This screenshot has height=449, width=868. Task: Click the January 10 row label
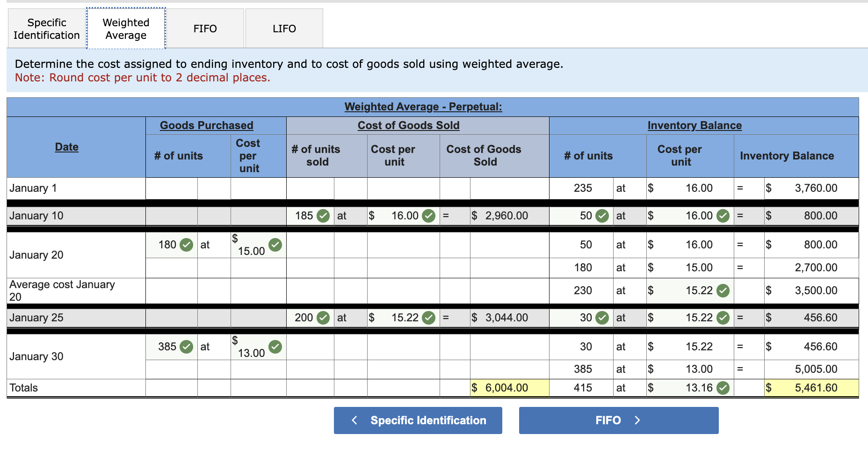point(36,216)
